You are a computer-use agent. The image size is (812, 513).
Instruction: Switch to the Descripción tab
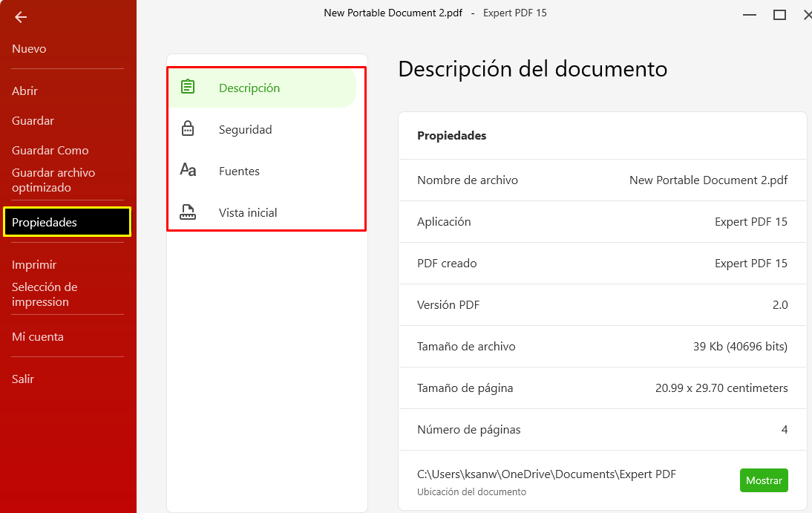tap(262, 88)
